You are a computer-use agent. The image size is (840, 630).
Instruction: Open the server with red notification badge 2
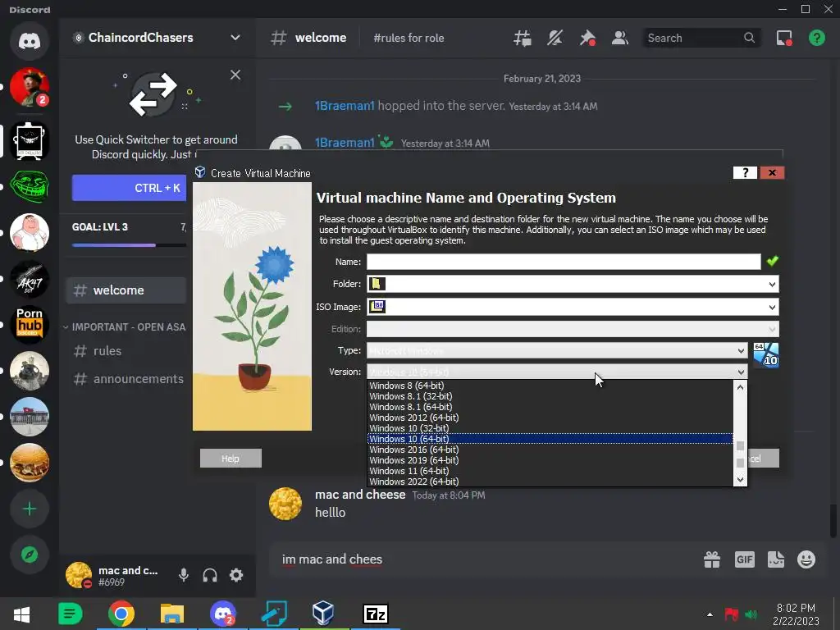[30, 87]
